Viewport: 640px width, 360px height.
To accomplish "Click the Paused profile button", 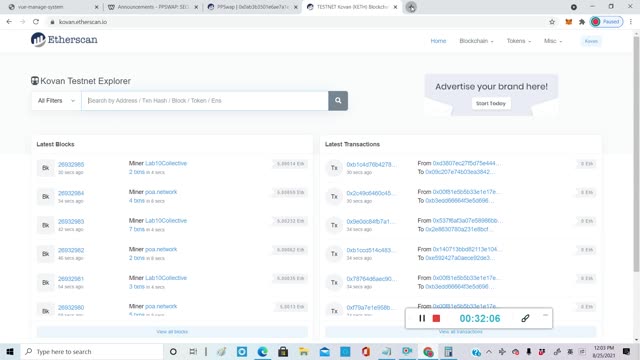I will click(x=607, y=22).
